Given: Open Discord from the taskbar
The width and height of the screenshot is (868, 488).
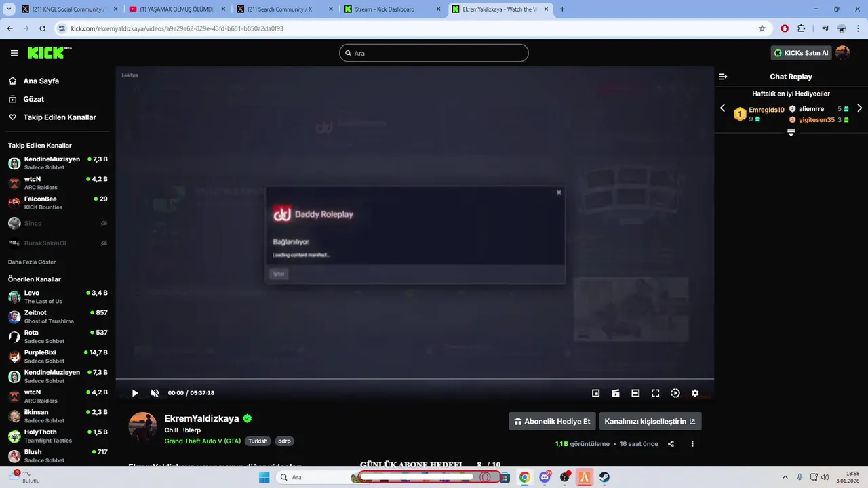Looking at the screenshot, I should (545, 477).
